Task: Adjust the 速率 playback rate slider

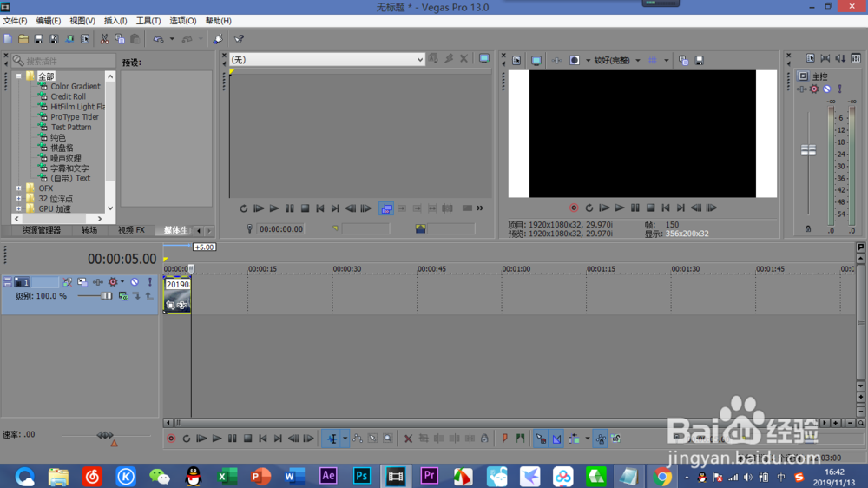Action: click(x=105, y=435)
